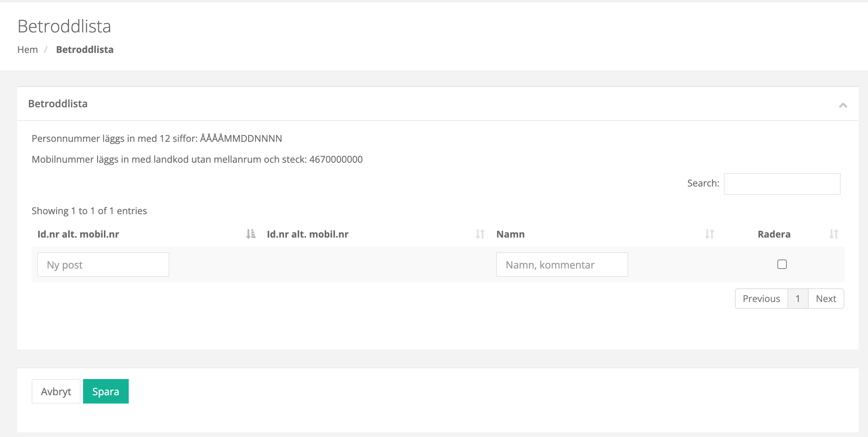The height and width of the screenshot is (437, 868).
Task: Select page 1 in pagination
Action: click(x=798, y=298)
